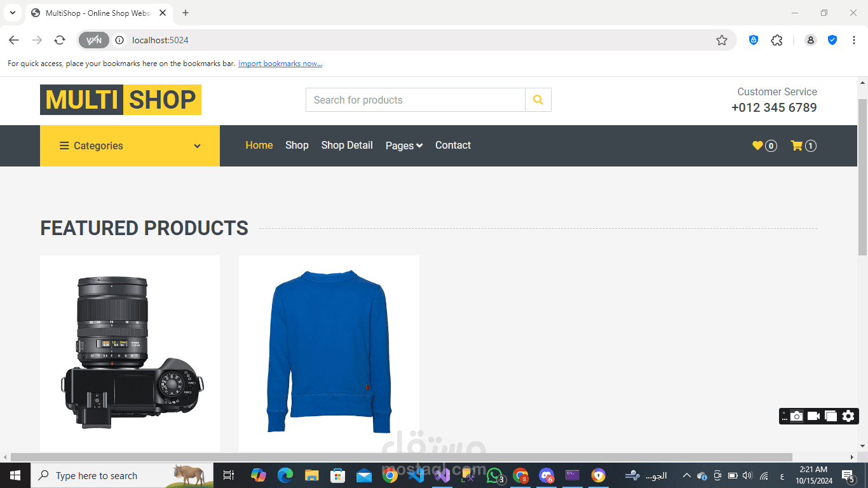The width and height of the screenshot is (868, 488).
Task: Click the VPN badge in address bar
Action: click(x=94, y=40)
